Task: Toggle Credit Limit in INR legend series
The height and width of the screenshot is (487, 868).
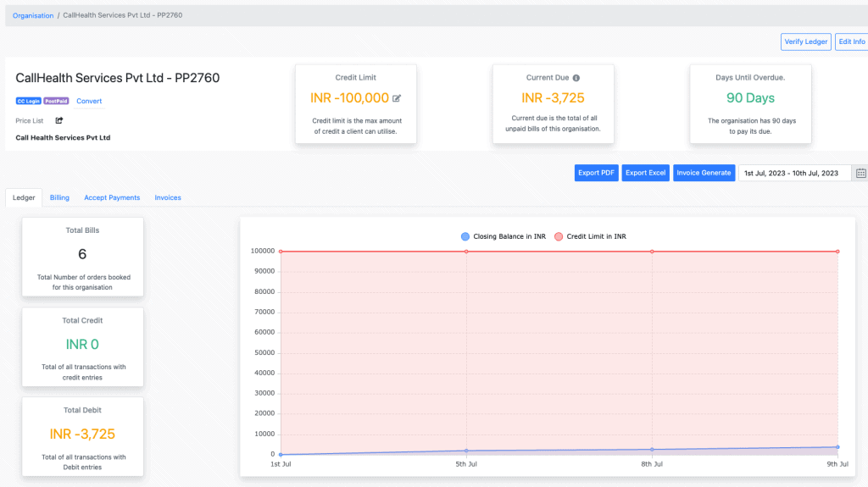Action: coord(590,236)
